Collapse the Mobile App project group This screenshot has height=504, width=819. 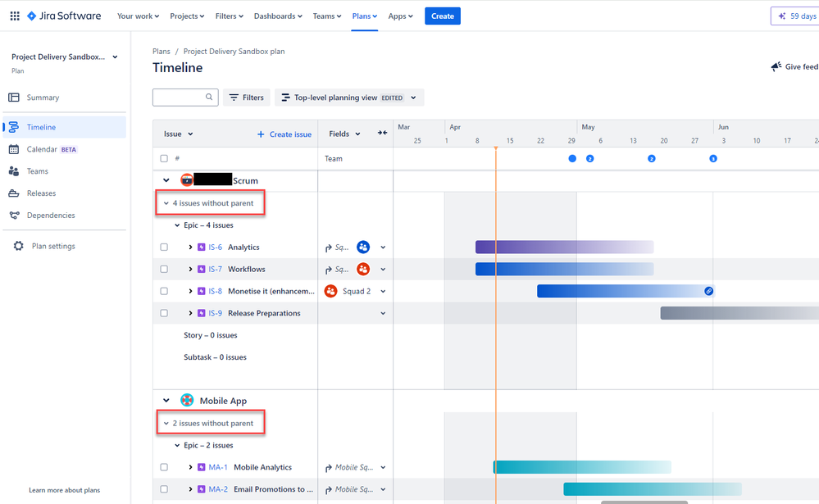pos(166,401)
